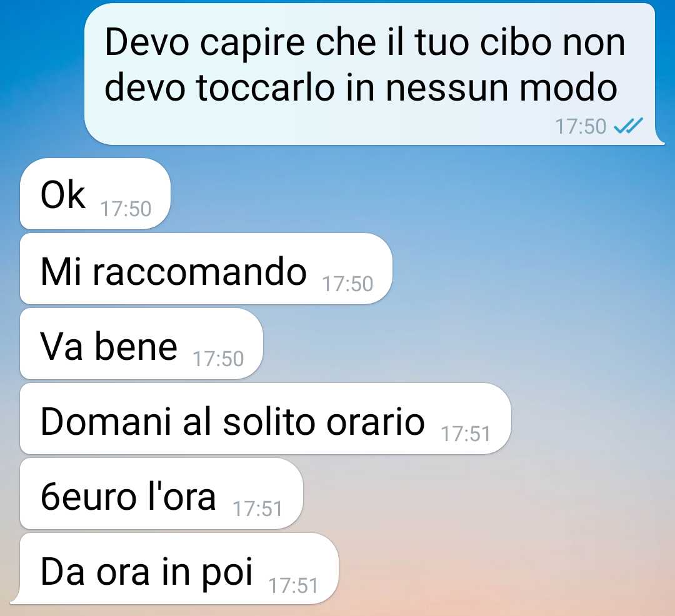Viewport: 675px width, 616px height.
Task: Tap the double-check read receipt icon
Action: 628,126
